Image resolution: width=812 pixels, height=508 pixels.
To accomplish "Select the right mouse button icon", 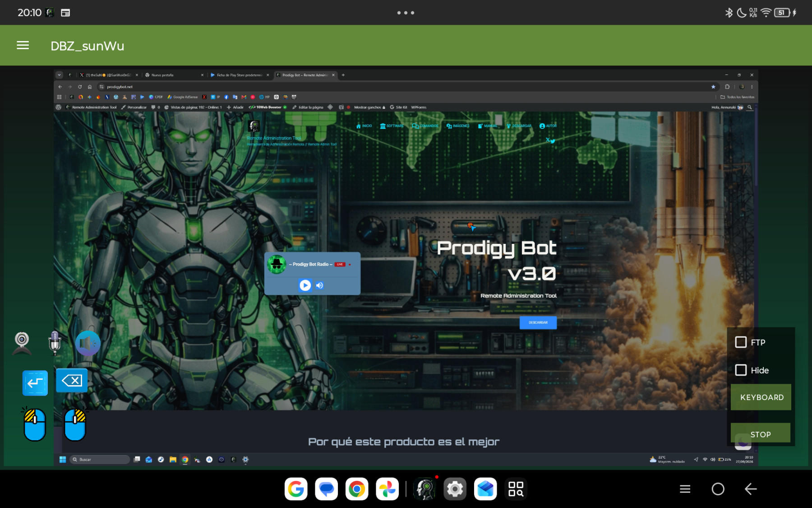I will coord(75,424).
